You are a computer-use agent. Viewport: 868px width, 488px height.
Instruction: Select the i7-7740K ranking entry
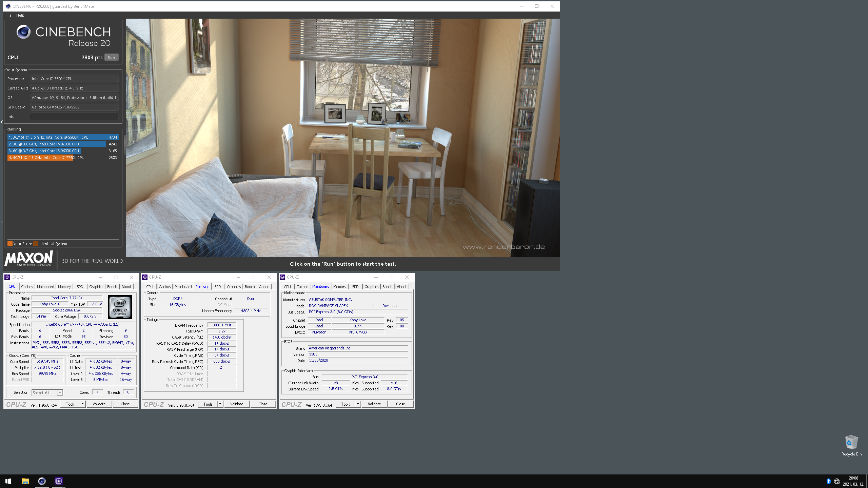[x=63, y=158]
